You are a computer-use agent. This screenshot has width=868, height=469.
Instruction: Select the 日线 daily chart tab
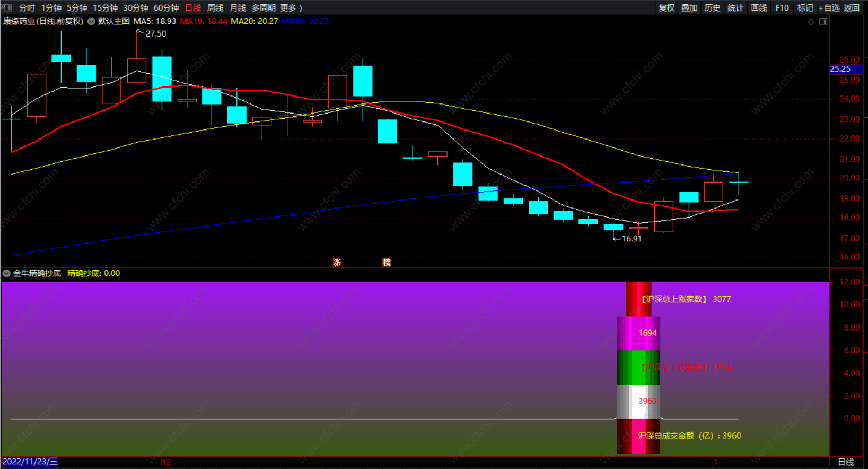193,8
